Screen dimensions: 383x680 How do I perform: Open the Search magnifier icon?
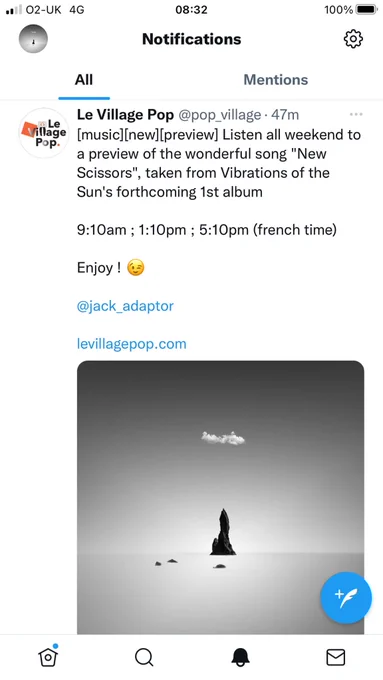pos(144,657)
